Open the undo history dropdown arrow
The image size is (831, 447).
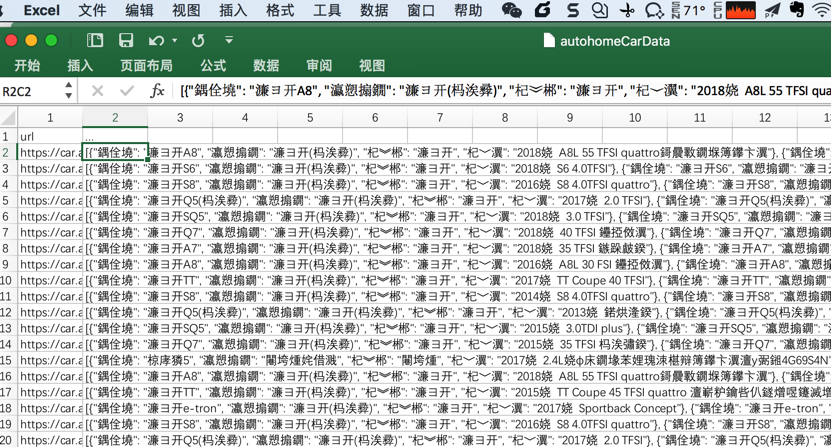pos(174,40)
